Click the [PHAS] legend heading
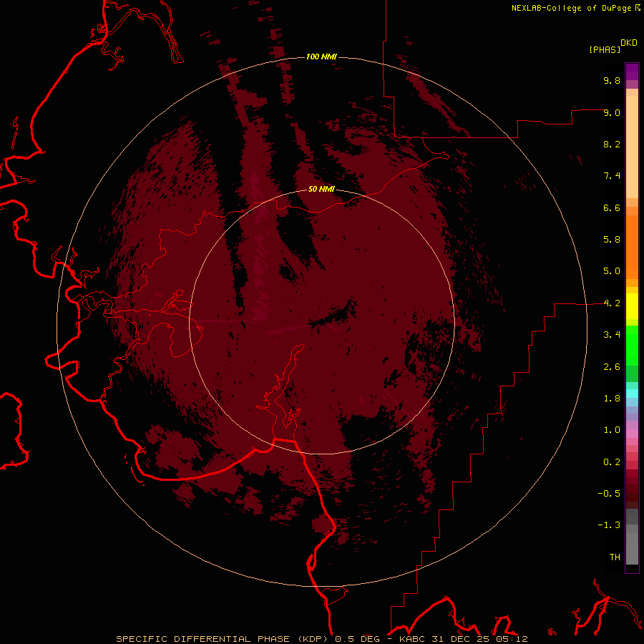 (605, 50)
